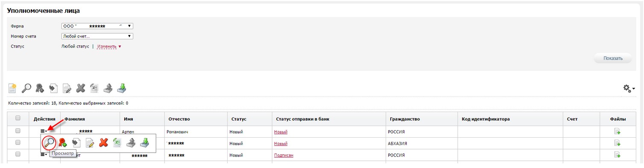The image size is (644, 168).
Task: Open the Фирма dropdown
Action: click(x=98, y=26)
